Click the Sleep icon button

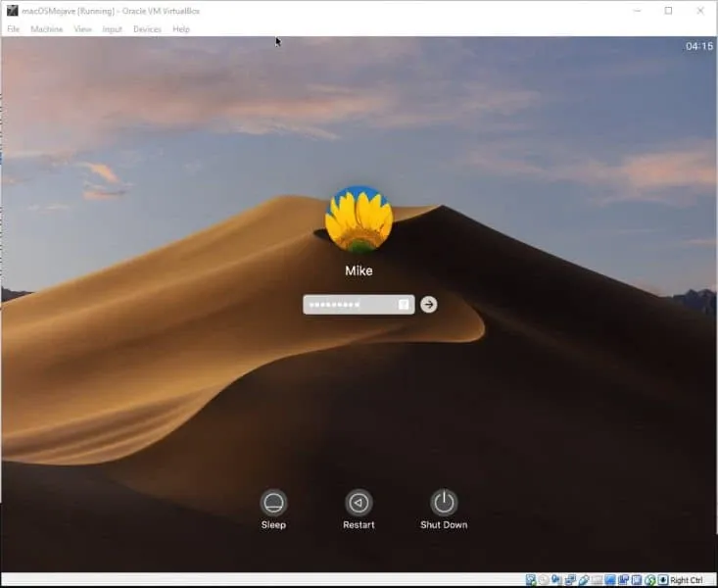273,503
